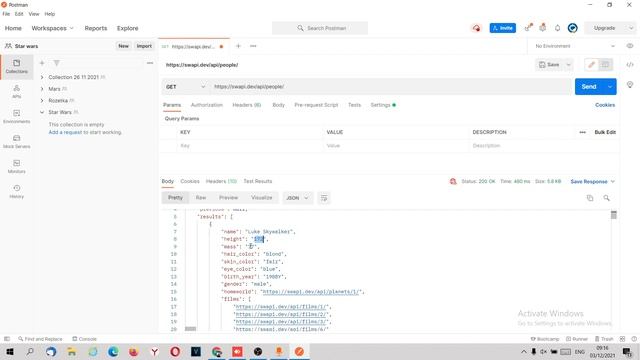This screenshot has height=360, width=640.
Task: Click the Import button
Action: [x=144, y=46]
